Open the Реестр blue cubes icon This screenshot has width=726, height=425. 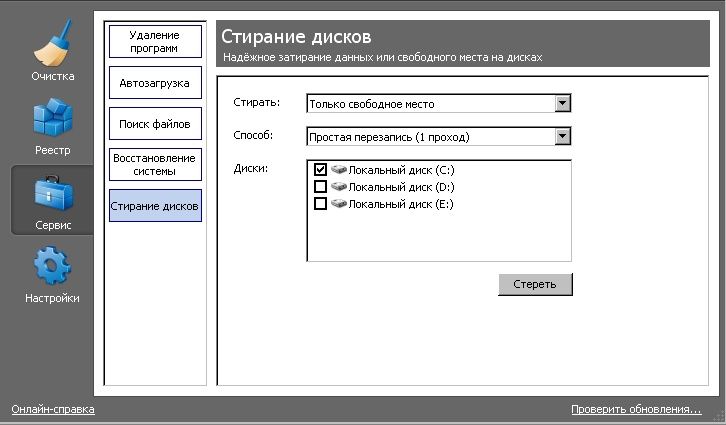tap(51, 123)
